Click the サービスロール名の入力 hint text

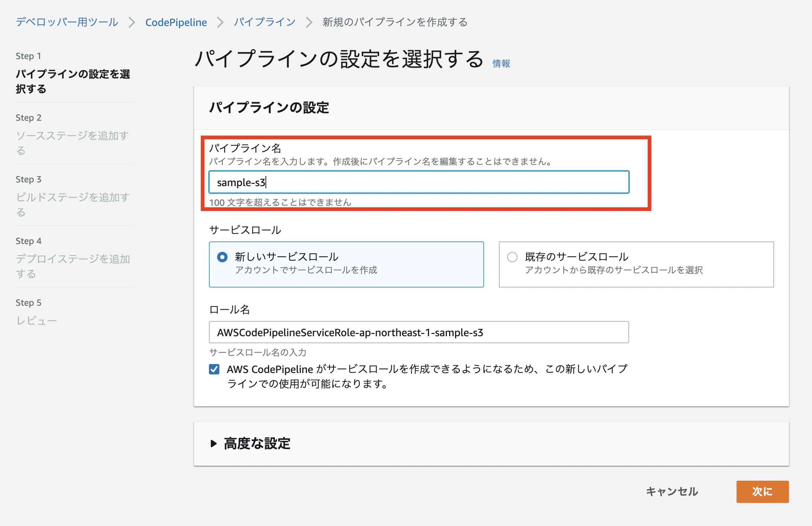tap(258, 352)
